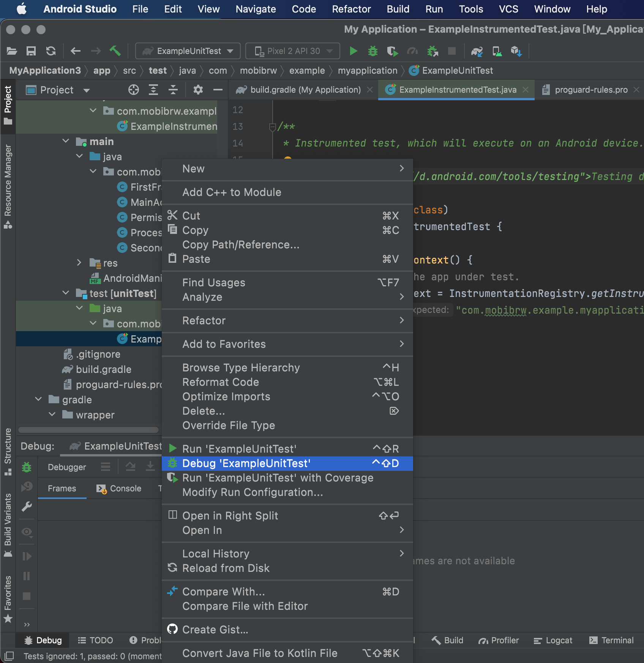
Task: Open Project panel gear options
Action: 198,90
